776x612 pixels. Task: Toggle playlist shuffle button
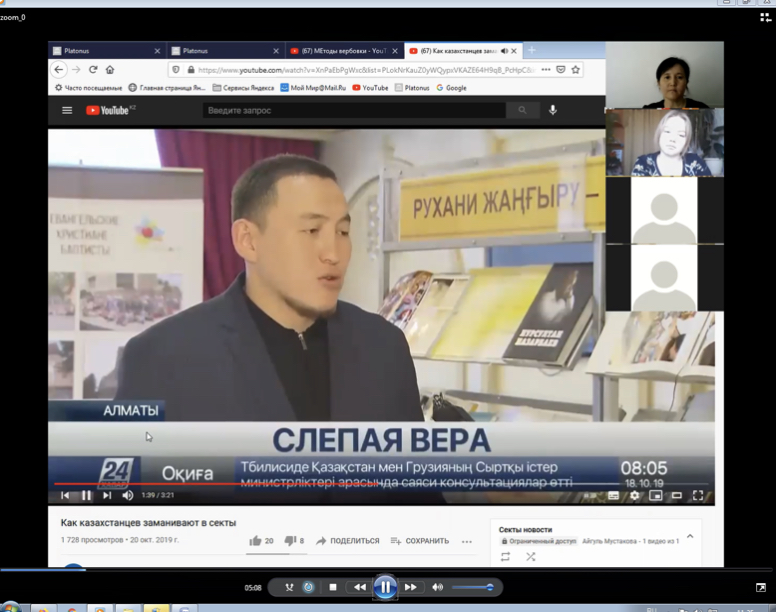point(530,557)
